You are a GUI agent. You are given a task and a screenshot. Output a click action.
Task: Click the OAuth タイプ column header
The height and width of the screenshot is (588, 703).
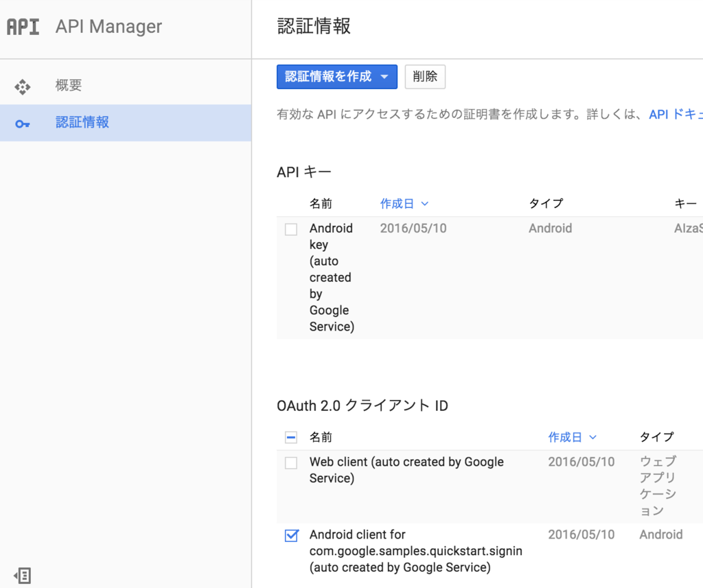coord(656,437)
